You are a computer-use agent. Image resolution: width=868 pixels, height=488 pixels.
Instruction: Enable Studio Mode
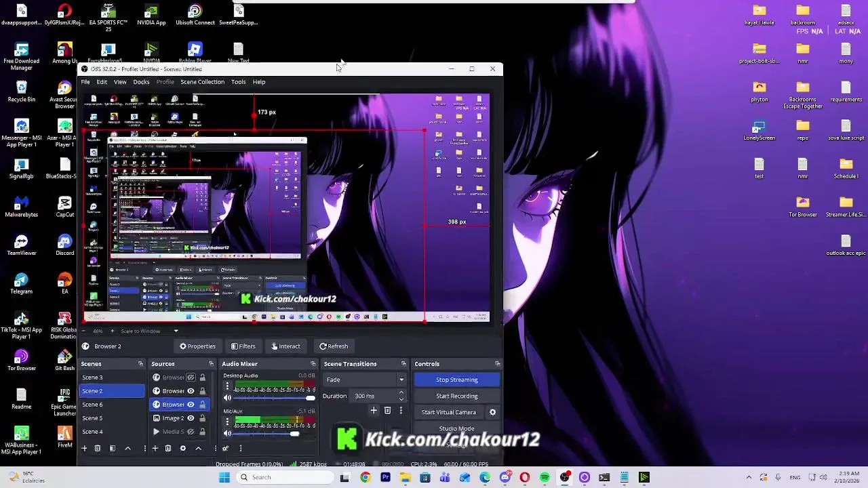pyautogui.click(x=456, y=428)
